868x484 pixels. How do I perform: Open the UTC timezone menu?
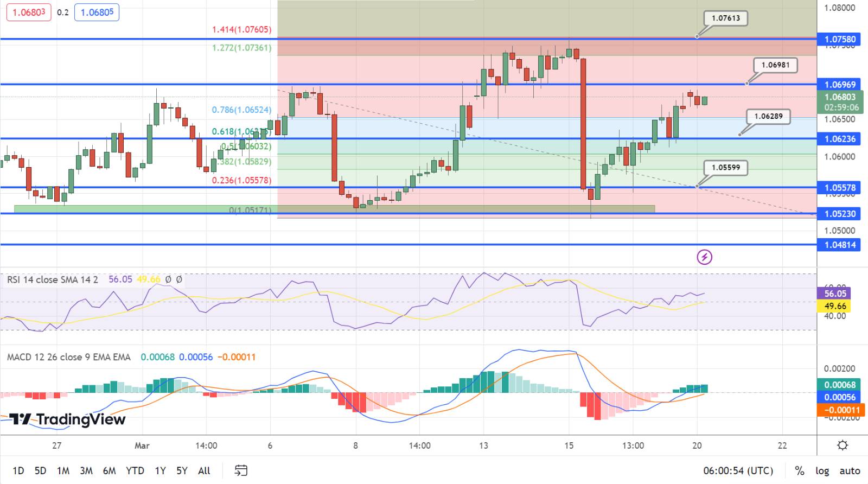click(738, 470)
